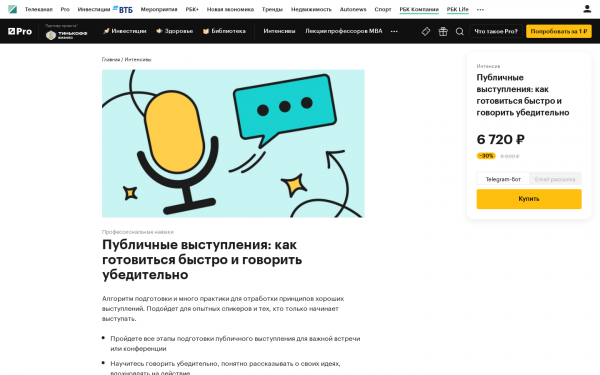Open РБК Компании link
This screenshot has width=600, height=375.
pyautogui.click(x=419, y=9)
